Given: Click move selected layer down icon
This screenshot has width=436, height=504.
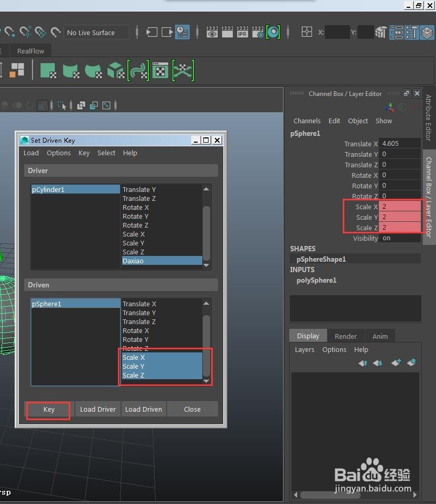Looking at the screenshot, I should click(378, 363).
